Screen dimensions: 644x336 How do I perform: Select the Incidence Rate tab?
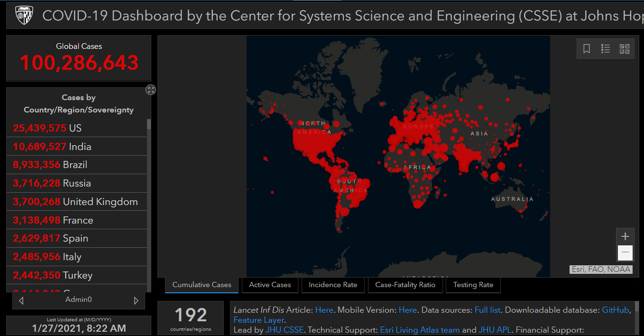pyautogui.click(x=333, y=285)
